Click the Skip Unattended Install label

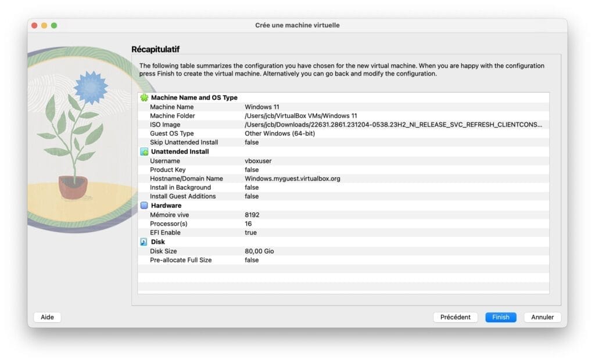pos(184,142)
